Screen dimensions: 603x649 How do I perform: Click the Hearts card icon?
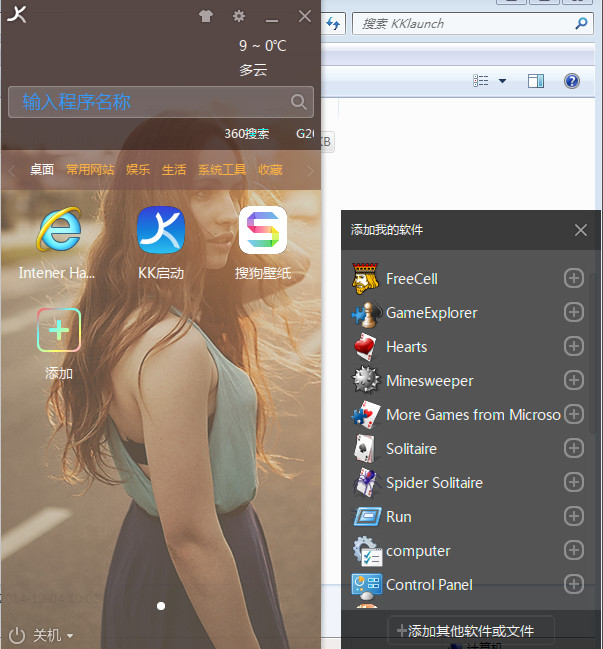365,347
